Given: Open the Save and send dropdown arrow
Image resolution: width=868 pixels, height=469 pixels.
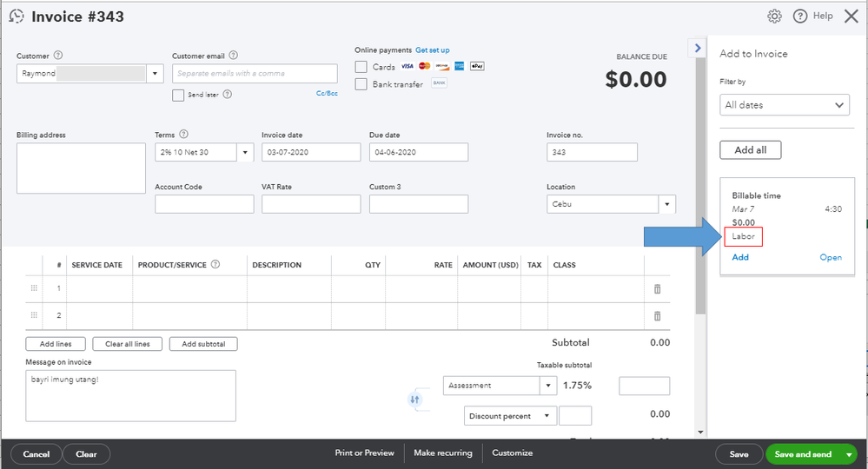Looking at the screenshot, I should [849, 454].
